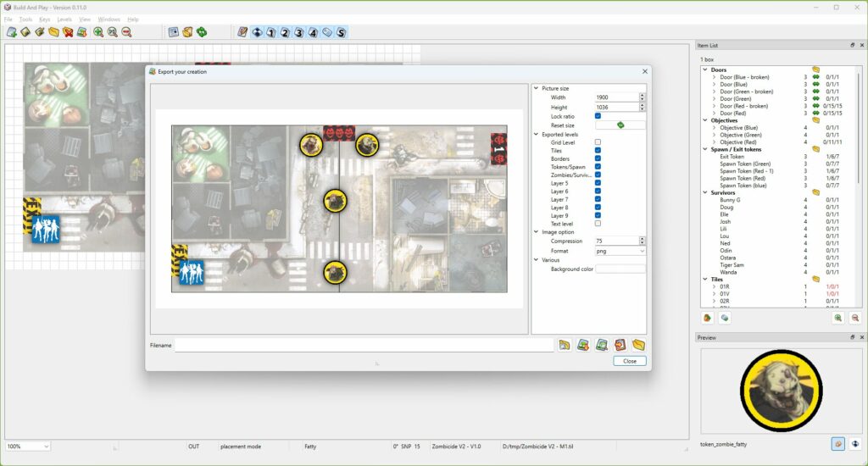This screenshot has height=466, width=868.
Task: Expand the Objective (Red) item
Action: (x=714, y=142)
